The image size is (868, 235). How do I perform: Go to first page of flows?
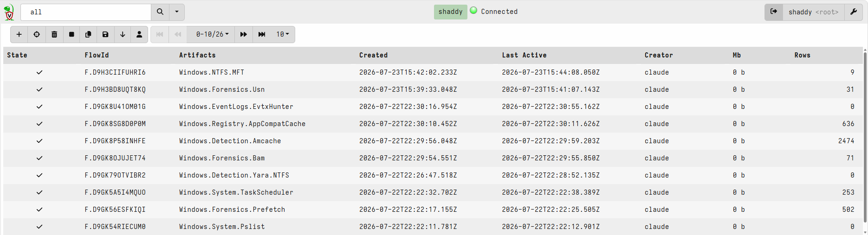pyautogui.click(x=160, y=34)
